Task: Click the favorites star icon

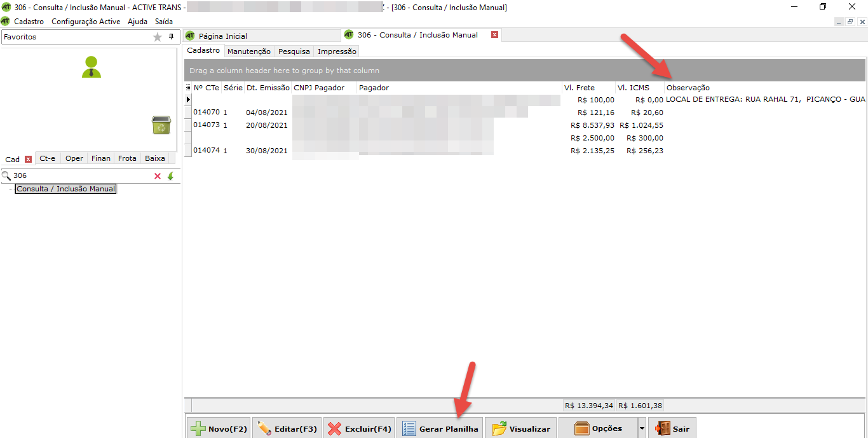Action: point(158,38)
